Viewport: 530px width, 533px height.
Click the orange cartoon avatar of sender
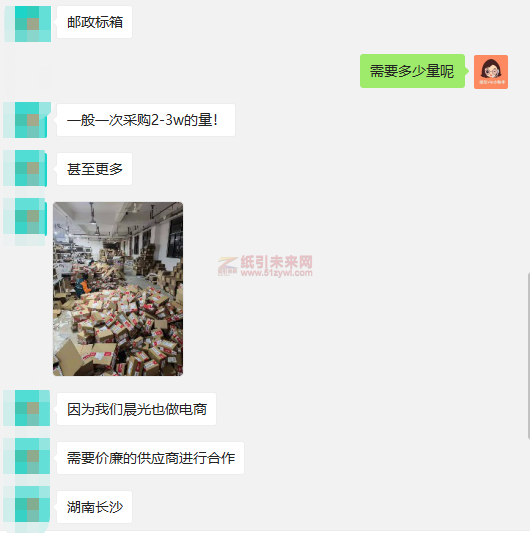point(491,72)
